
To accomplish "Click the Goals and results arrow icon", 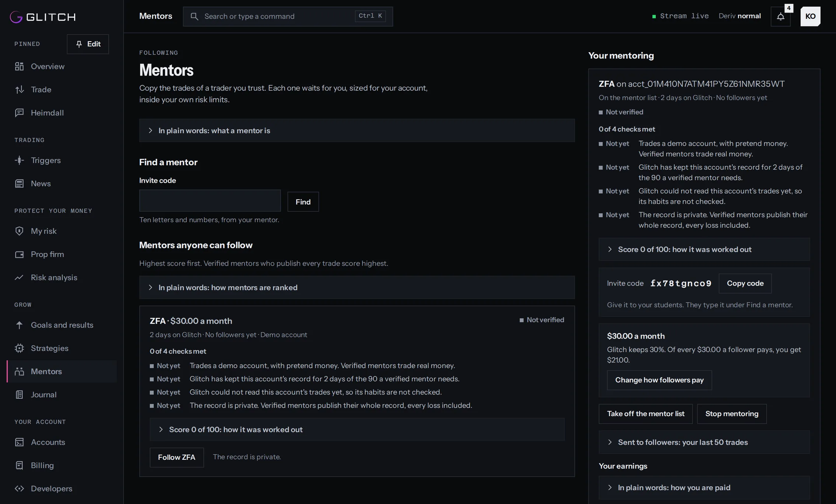I will click(x=19, y=325).
